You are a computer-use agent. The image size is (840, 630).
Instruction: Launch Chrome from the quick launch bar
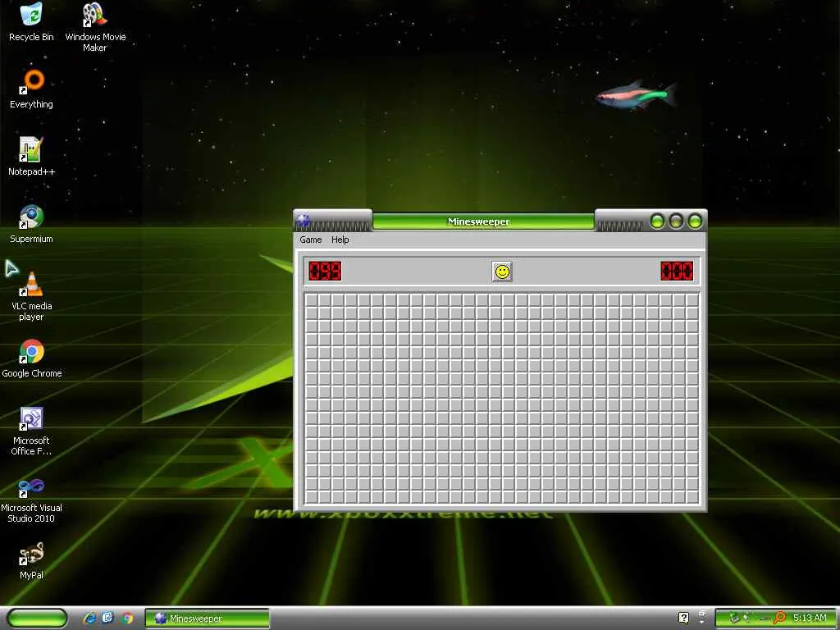pos(127,619)
